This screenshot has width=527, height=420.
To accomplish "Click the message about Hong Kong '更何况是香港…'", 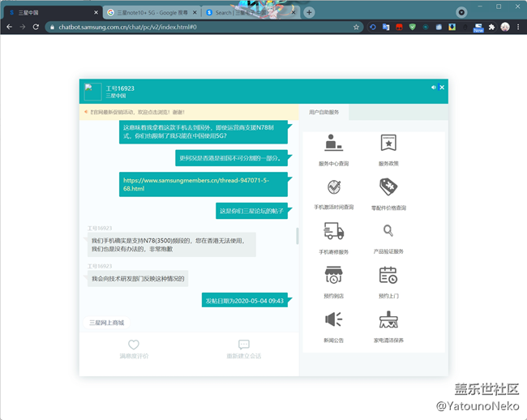I will click(x=231, y=158).
